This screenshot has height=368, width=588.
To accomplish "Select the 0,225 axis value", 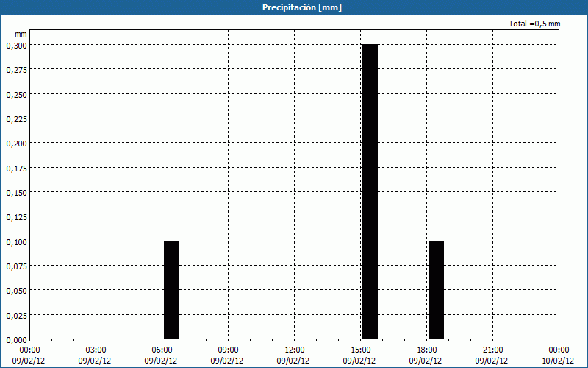I will 16,119.
